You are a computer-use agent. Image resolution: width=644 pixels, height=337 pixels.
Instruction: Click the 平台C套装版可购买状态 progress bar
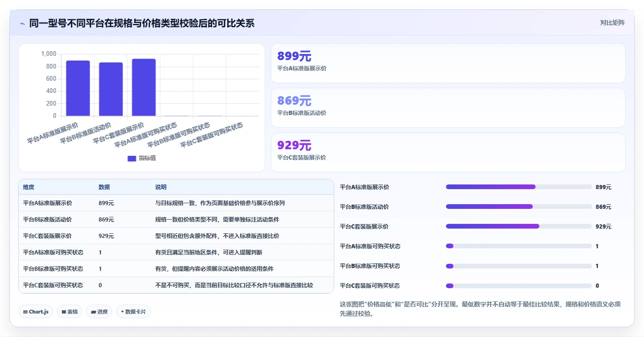[x=519, y=285]
